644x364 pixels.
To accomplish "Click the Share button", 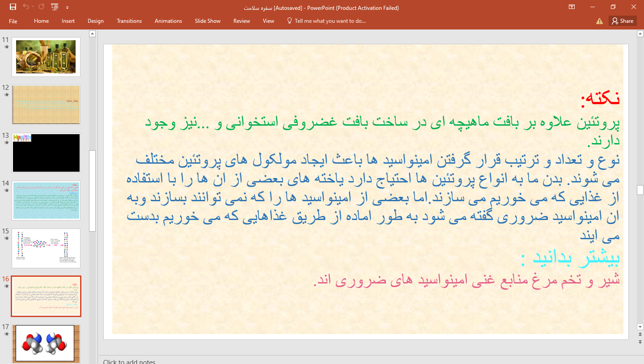I will tap(623, 21).
